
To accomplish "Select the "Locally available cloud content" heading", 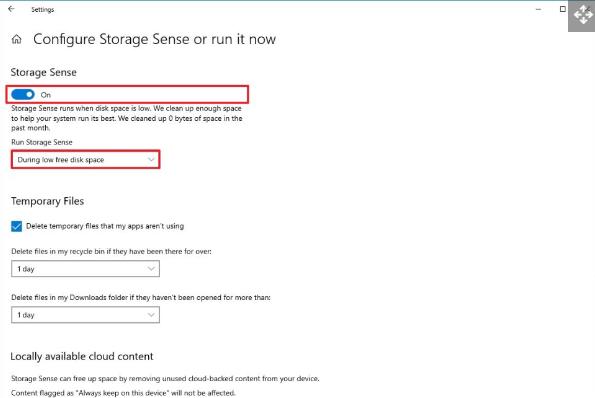I will tap(82, 356).
